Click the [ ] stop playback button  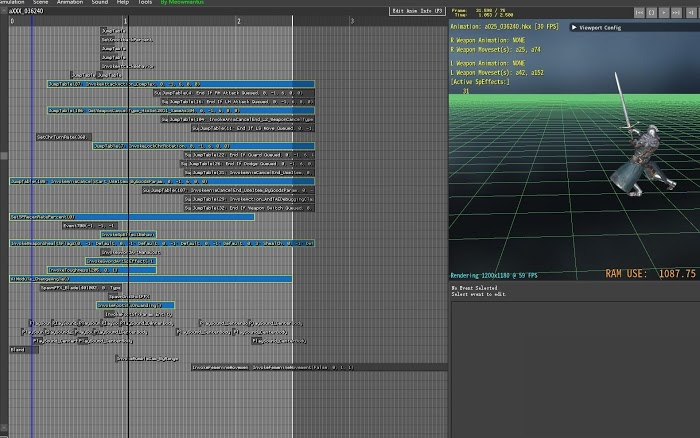652,13
